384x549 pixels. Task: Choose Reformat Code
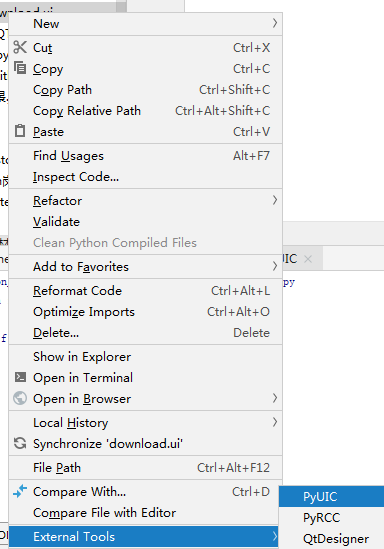pos(145,291)
